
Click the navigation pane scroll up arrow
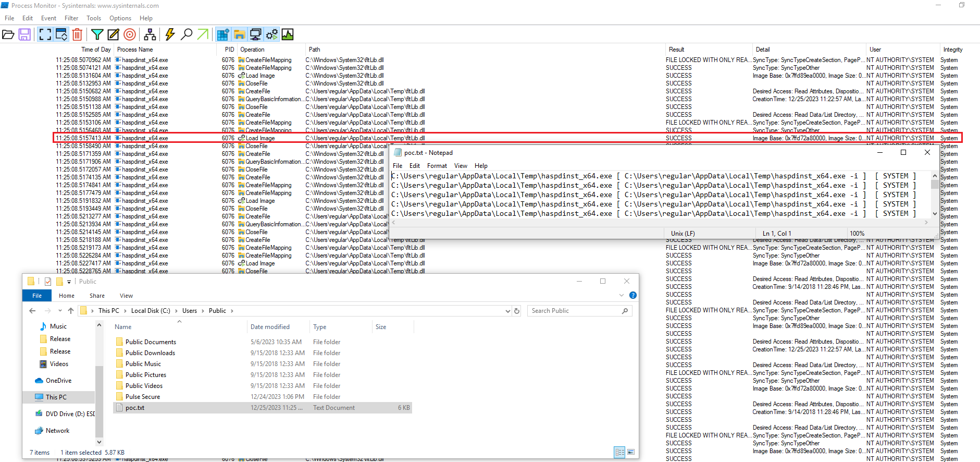click(x=99, y=325)
